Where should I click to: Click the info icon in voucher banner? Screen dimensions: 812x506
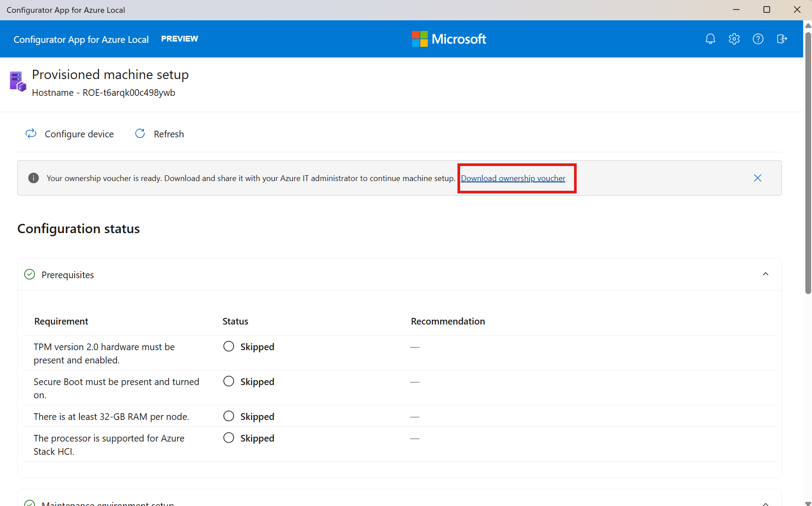pyautogui.click(x=34, y=178)
